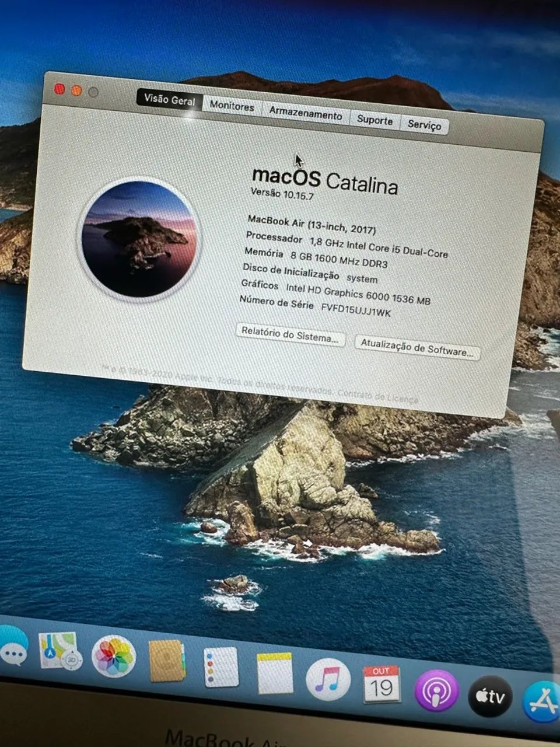
Task: Open the Contrato de Licença link
Action: [x=378, y=397]
